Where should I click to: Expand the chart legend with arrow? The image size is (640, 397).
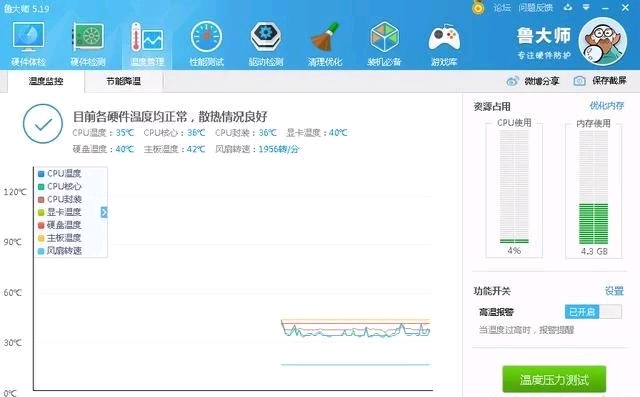tap(104, 212)
